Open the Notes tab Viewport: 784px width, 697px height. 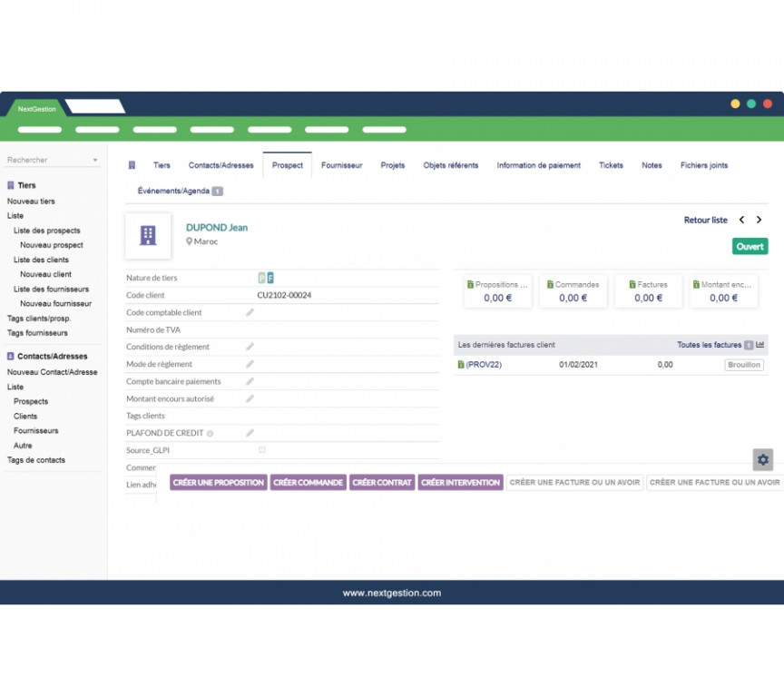pos(652,165)
